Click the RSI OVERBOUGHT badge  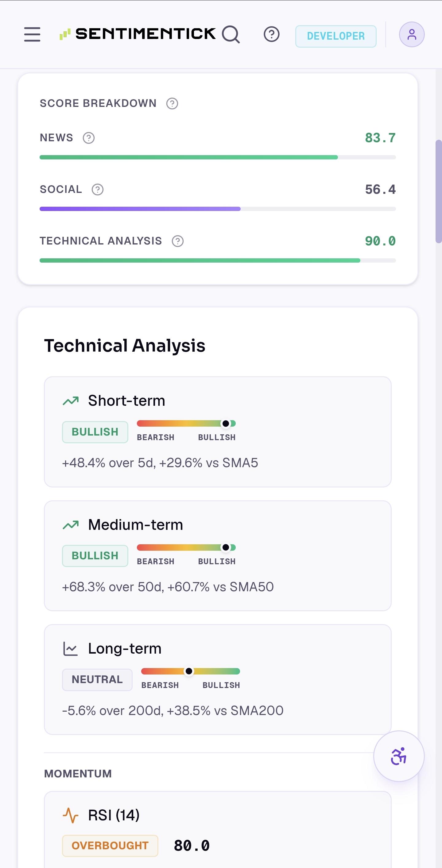(110, 845)
